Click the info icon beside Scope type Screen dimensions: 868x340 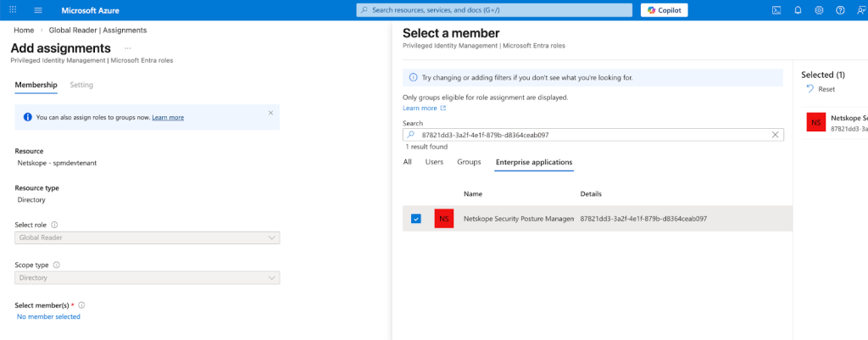click(x=56, y=265)
